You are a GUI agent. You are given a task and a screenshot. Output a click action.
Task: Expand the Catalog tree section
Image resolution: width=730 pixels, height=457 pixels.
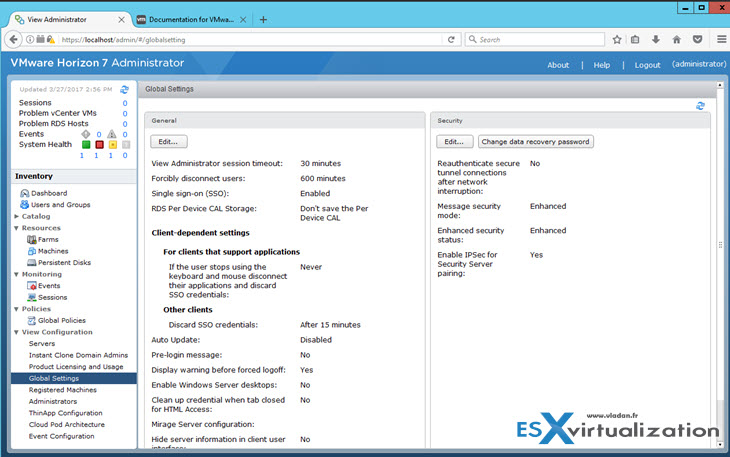pos(15,216)
